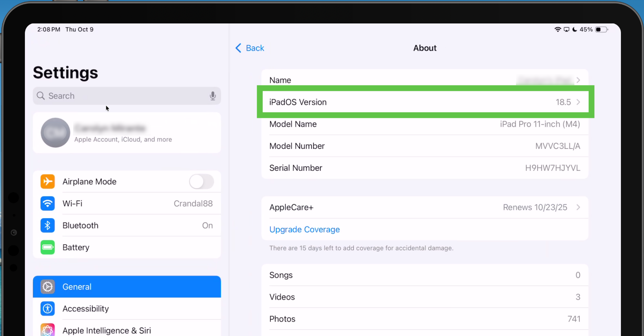Tap the Wi-Fi settings icon
The width and height of the screenshot is (644, 336).
click(48, 203)
